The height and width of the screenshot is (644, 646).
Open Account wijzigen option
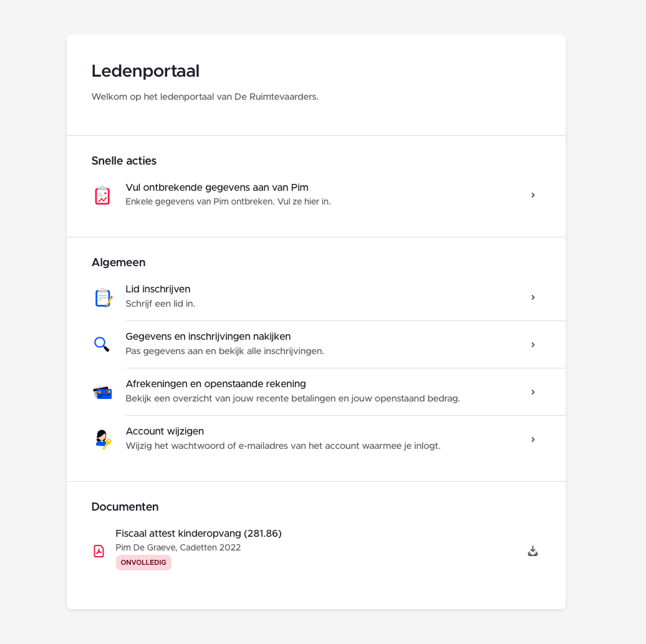click(316, 440)
